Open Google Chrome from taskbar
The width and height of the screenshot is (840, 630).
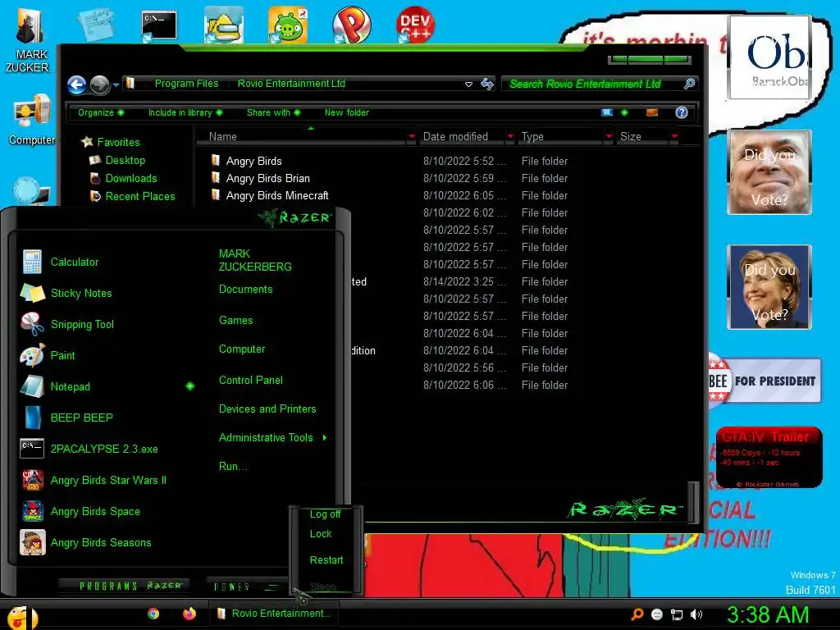pyautogui.click(x=153, y=614)
